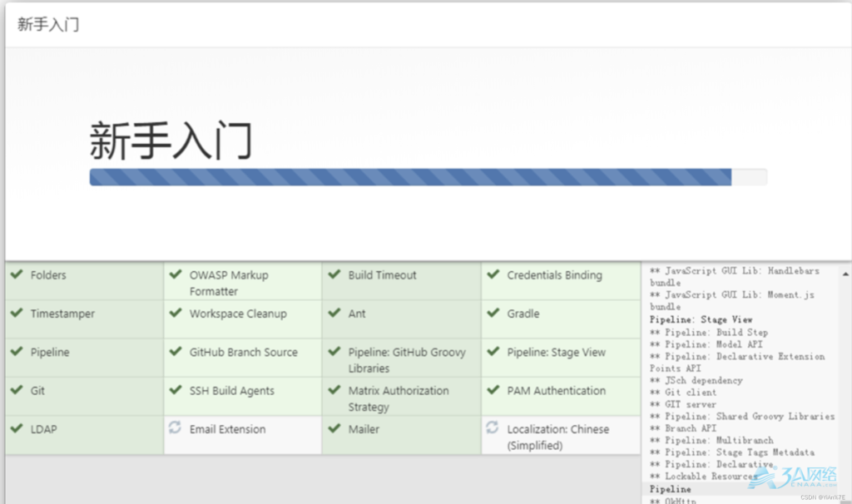Screen dimensions: 852x504
Task: Click the checkmark icon next to Mailer
Action: pos(334,428)
